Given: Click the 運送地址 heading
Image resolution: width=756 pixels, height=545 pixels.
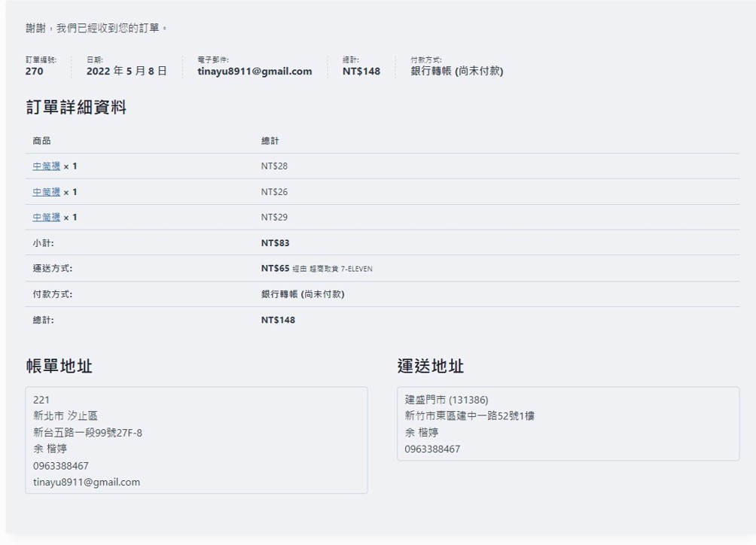Looking at the screenshot, I should pyautogui.click(x=430, y=367).
